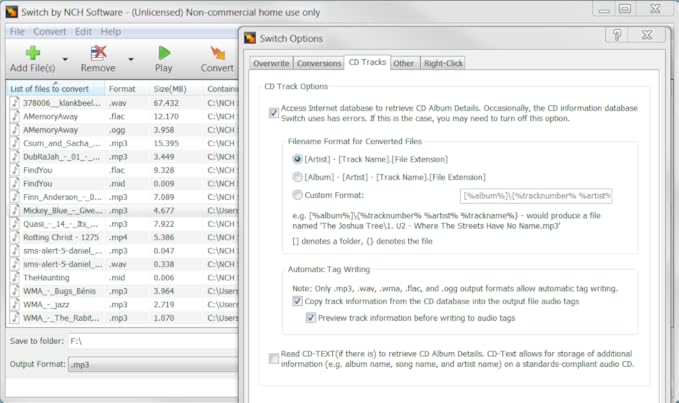Click music note icon for TheHaunting file
The image size is (679, 403).
(x=15, y=277)
